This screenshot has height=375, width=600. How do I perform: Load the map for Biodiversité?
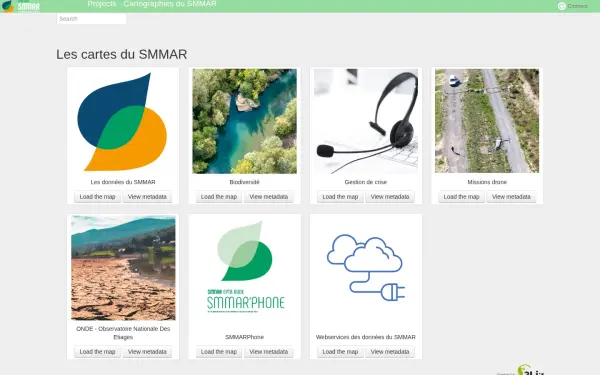[x=219, y=197]
